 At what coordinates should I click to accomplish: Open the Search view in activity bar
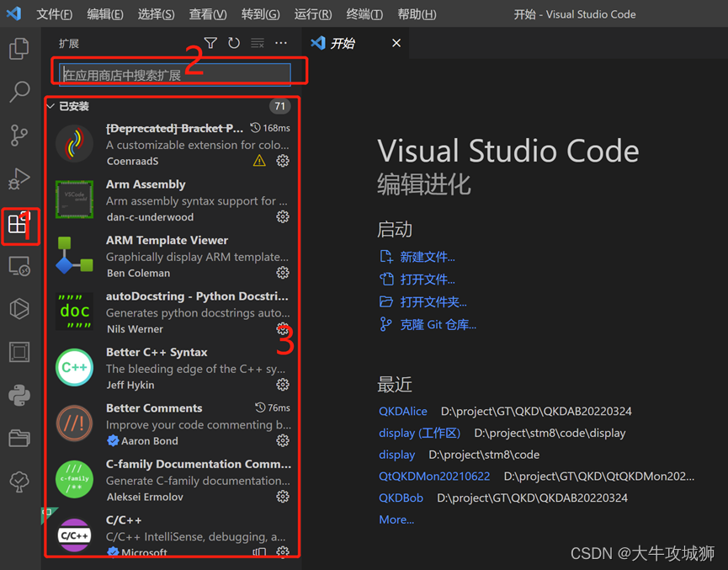click(x=19, y=92)
